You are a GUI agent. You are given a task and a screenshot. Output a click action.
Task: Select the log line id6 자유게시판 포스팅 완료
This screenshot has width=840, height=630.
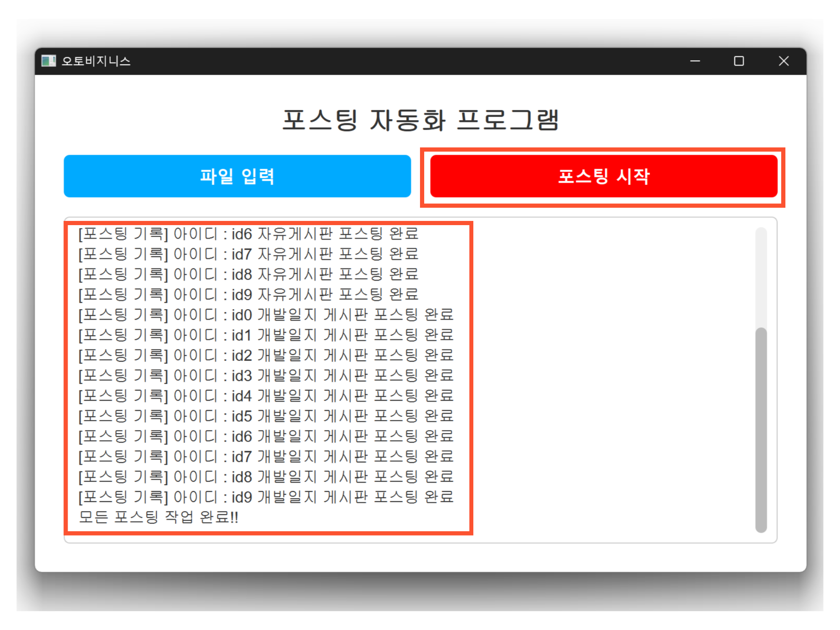click(x=249, y=234)
